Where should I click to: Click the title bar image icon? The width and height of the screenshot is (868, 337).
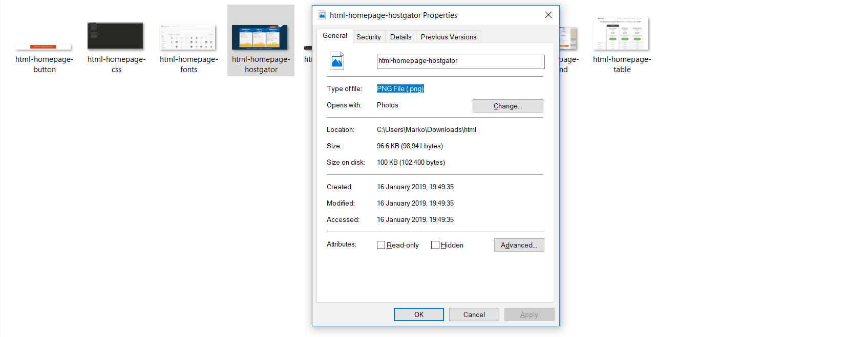pyautogui.click(x=322, y=15)
